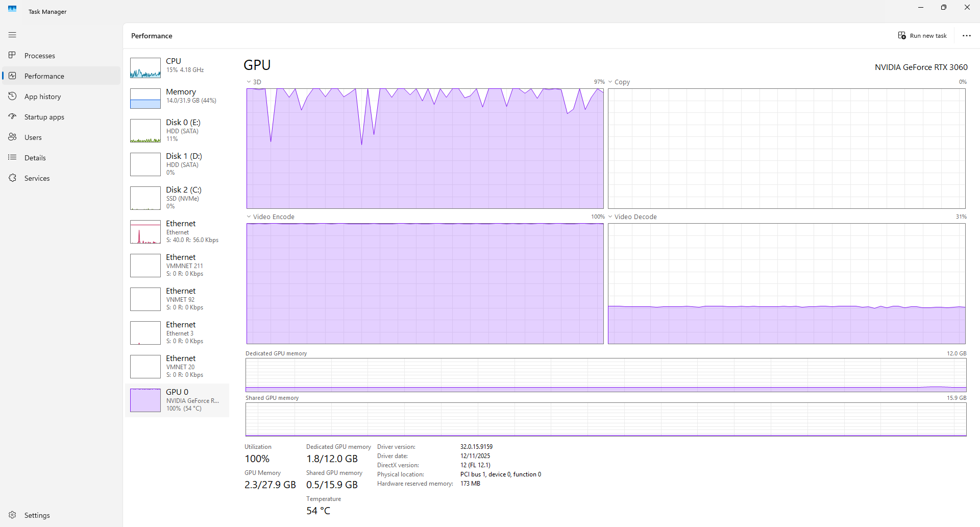Click the Run new task icon
This screenshot has width=980, height=527.
pyautogui.click(x=902, y=35)
